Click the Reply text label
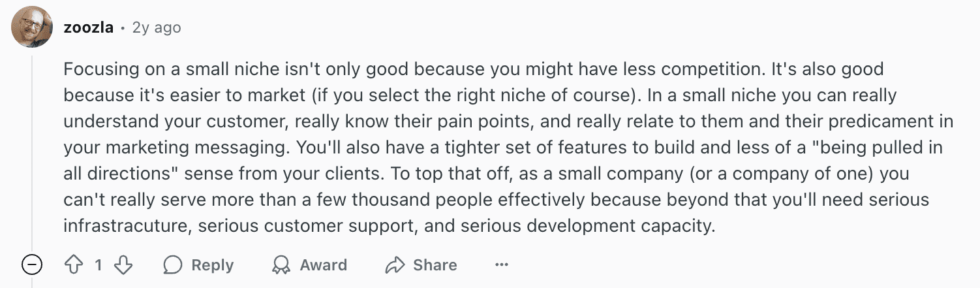Image resolution: width=980 pixels, height=288 pixels. 212,265
